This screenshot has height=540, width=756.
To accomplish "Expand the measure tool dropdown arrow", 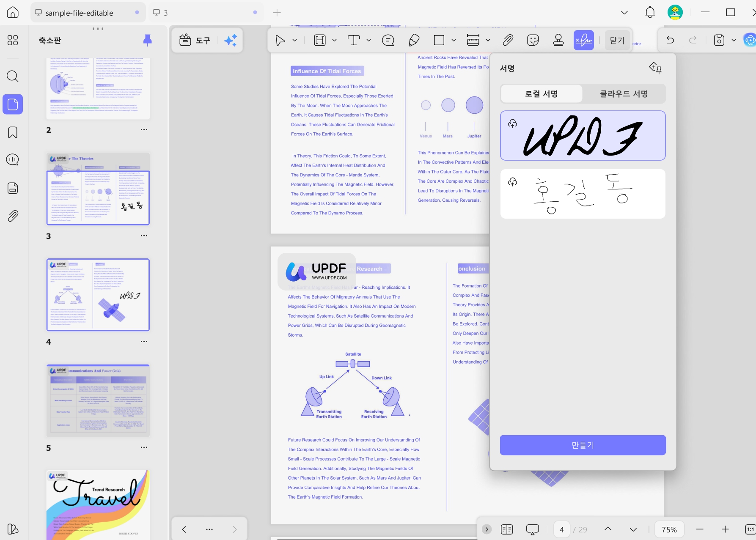I will pos(488,40).
